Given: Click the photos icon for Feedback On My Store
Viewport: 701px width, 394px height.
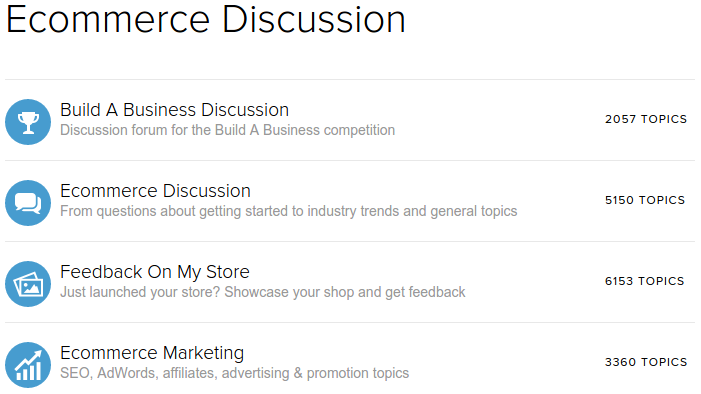Looking at the screenshot, I should 28,284.
